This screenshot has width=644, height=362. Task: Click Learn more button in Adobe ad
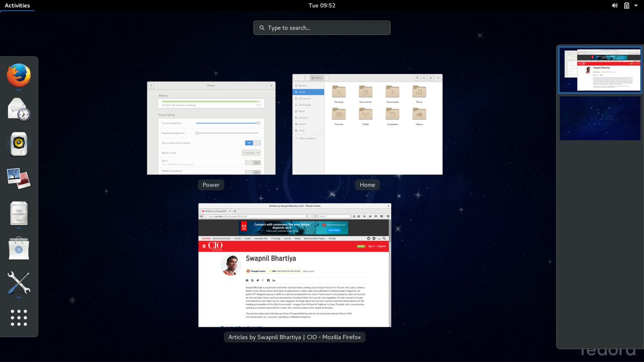333,230
